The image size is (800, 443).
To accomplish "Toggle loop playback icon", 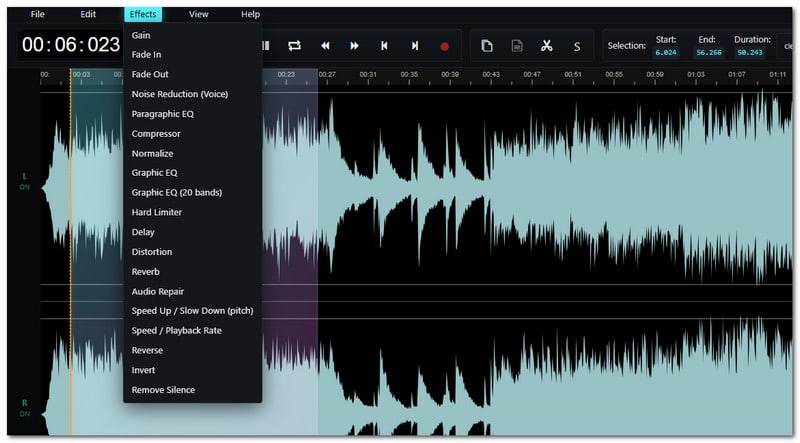I will [294, 46].
